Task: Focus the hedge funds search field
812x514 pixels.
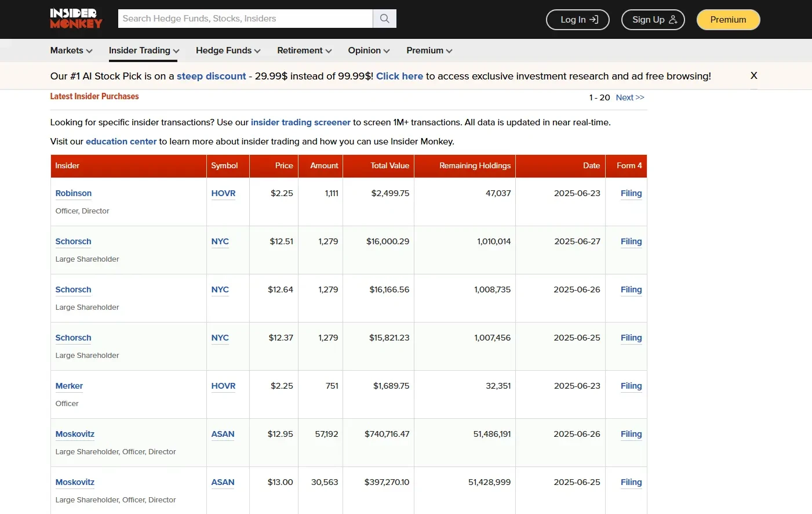Action: tap(245, 19)
